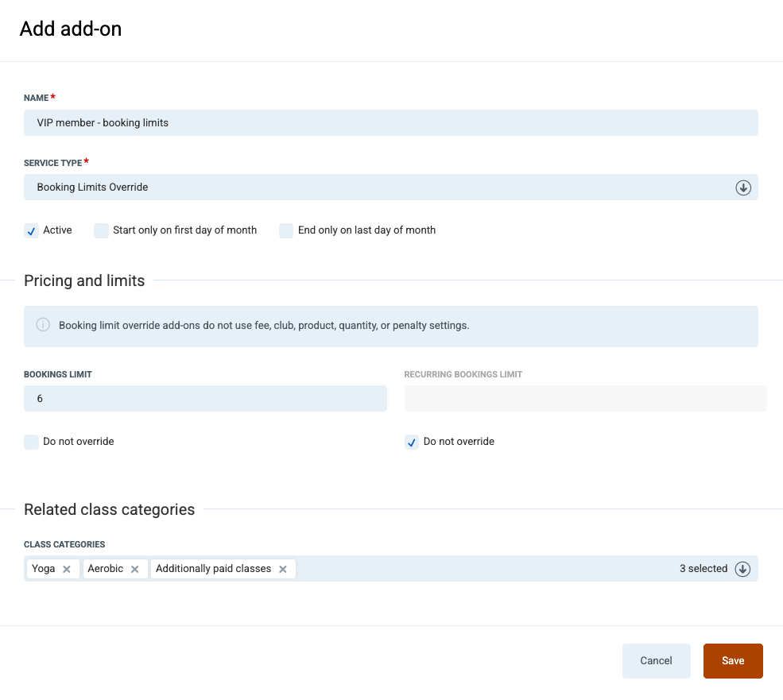783x700 pixels.
Task: Enable Start only on first day of month
Action: [x=102, y=230]
